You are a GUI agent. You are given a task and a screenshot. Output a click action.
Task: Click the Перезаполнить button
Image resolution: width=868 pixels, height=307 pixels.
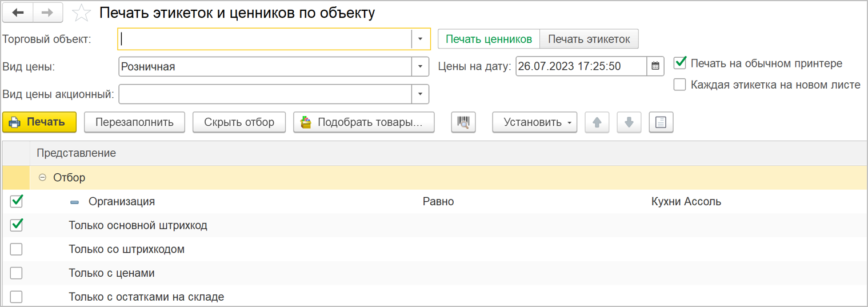tap(134, 122)
